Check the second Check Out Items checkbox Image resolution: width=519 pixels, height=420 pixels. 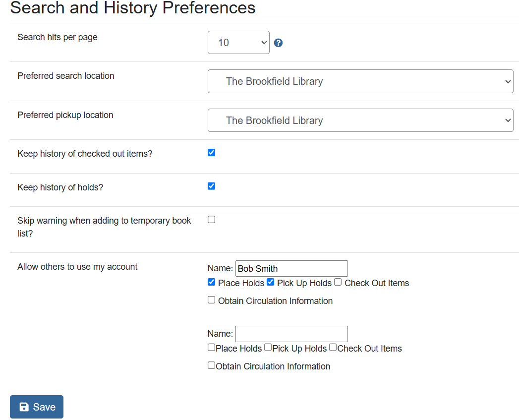(x=332, y=347)
